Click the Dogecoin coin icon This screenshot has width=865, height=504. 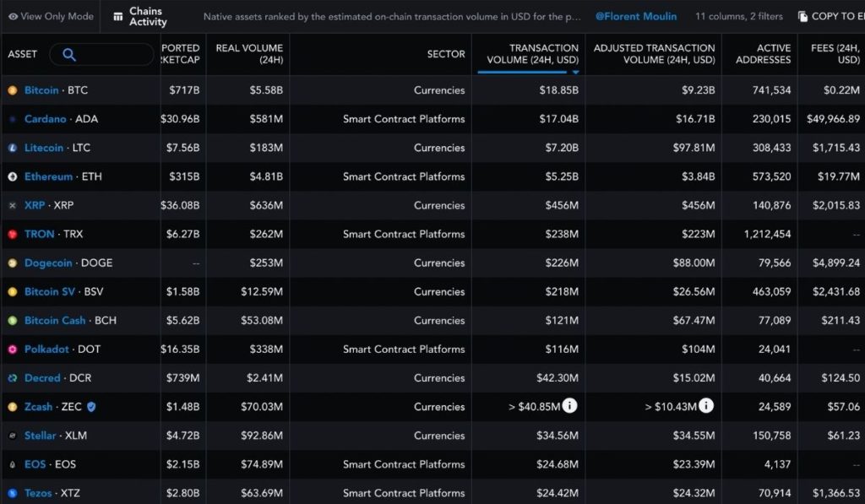[12, 263]
